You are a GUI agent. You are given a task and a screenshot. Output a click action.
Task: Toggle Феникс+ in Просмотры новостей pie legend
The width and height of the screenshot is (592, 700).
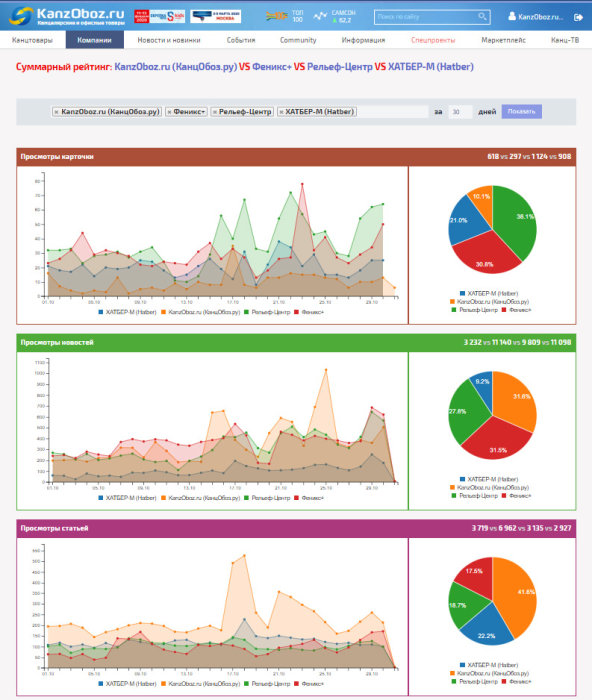tap(517, 496)
